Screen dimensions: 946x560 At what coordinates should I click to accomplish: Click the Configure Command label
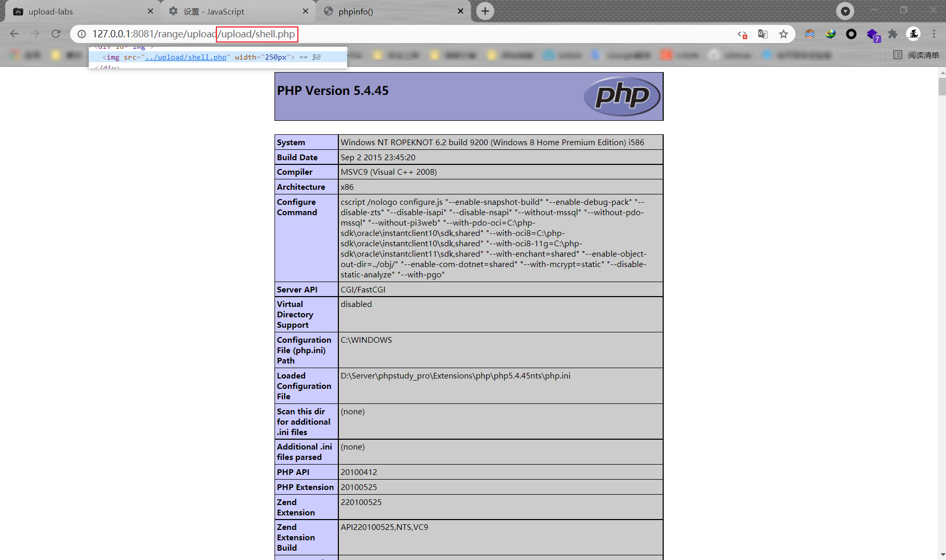click(x=297, y=207)
